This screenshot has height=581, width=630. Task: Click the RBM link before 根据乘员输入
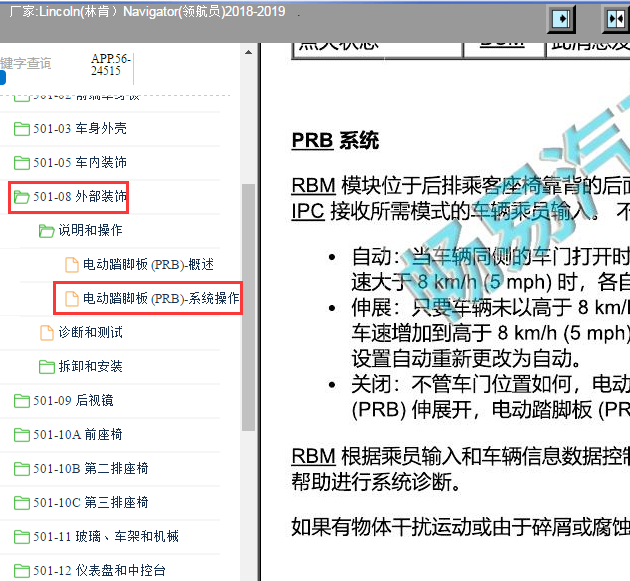point(313,456)
